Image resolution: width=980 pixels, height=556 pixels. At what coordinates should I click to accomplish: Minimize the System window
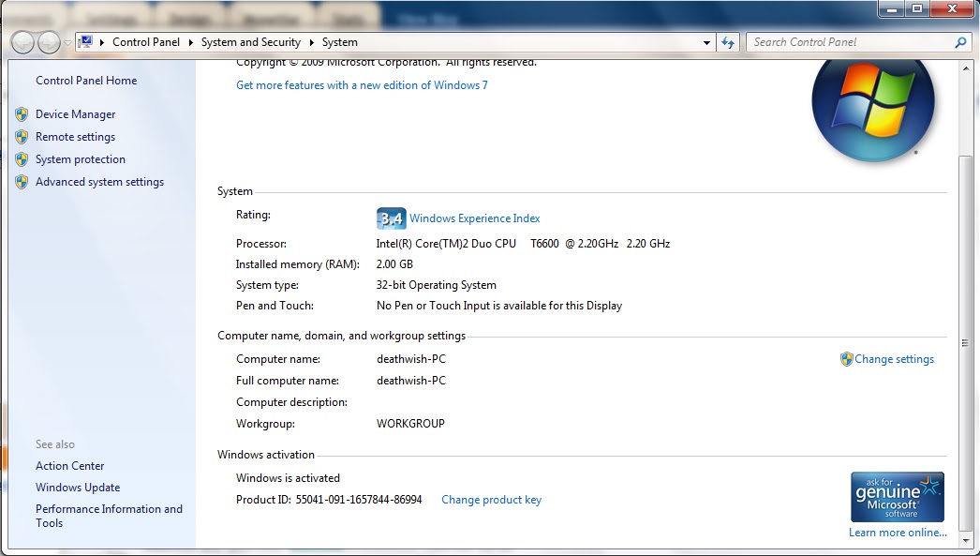pyautogui.click(x=892, y=8)
